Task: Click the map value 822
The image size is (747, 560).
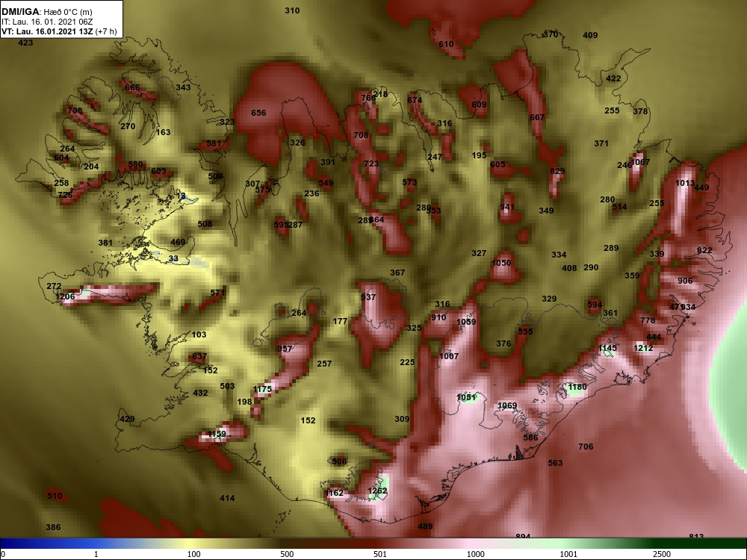Action: tap(704, 250)
